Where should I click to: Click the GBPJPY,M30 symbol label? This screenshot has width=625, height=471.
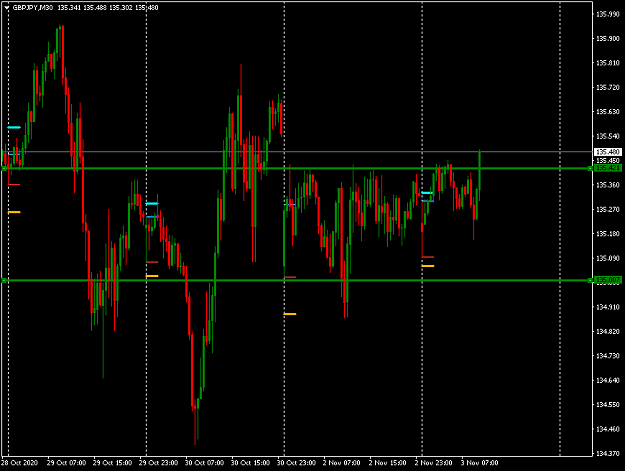(x=33, y=8)
